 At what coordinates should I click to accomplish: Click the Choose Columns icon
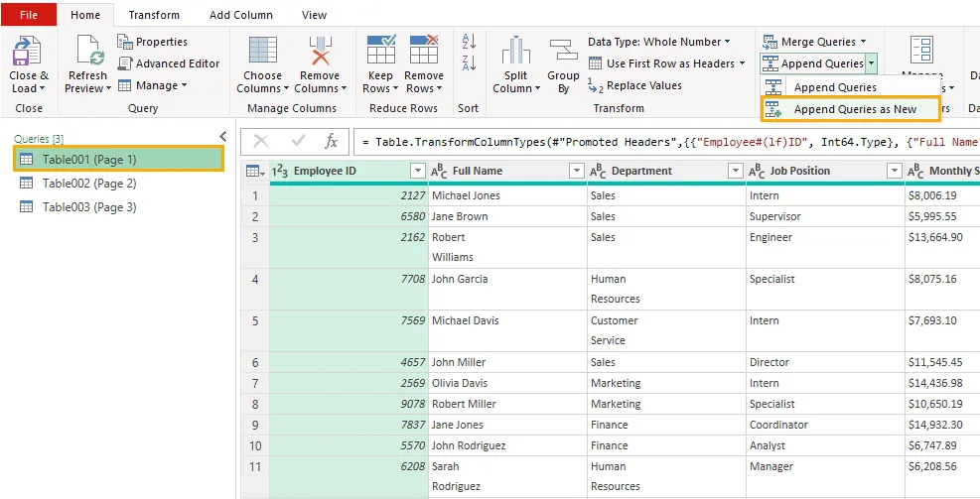[262, 51]
